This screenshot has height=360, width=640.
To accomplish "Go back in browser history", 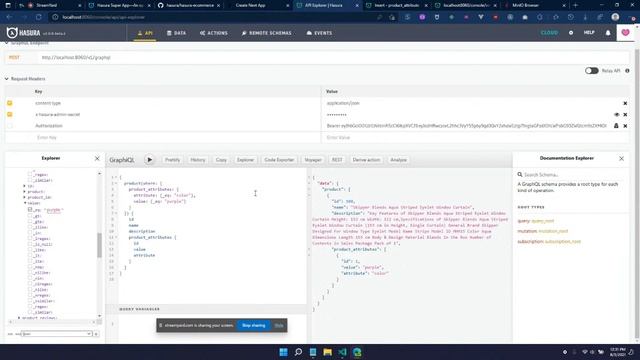I will click(x=9, y=17).
